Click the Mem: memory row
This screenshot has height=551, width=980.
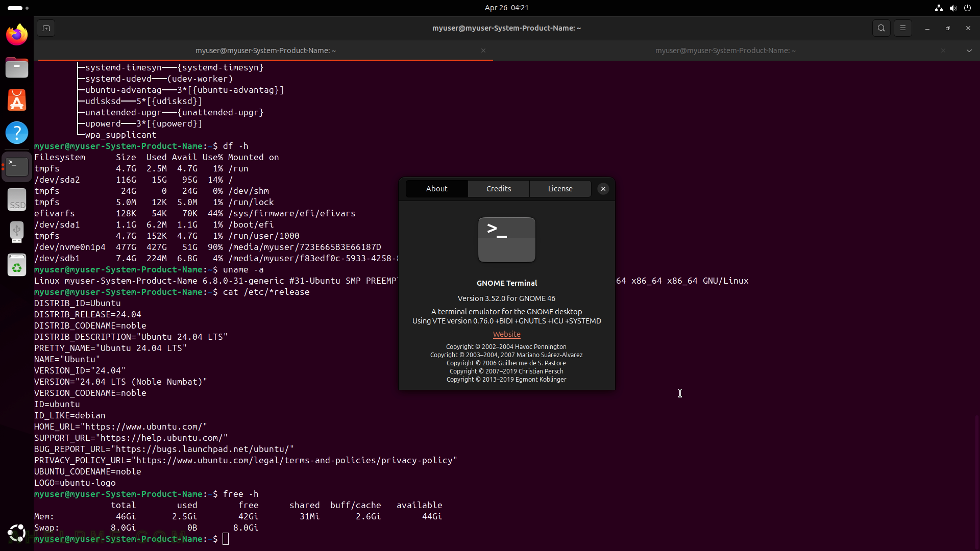coord(238,516)
